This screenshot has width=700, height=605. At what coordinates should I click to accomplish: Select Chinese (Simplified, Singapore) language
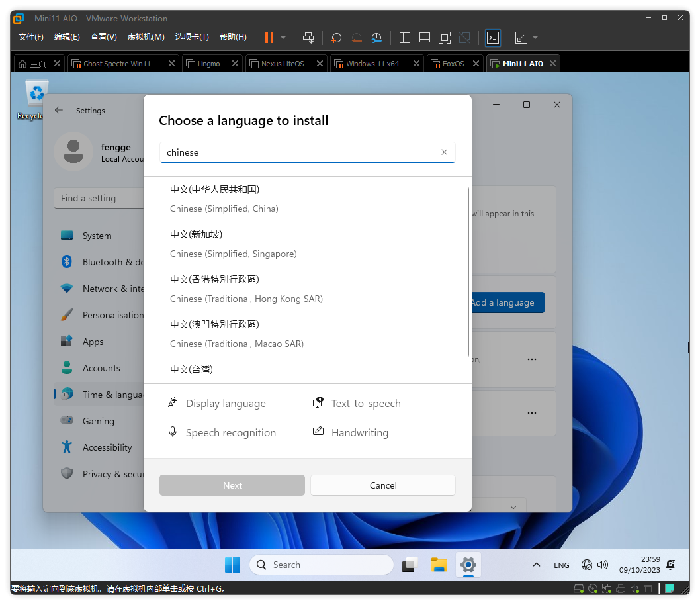pyautogui.click(x=307, y=244)
